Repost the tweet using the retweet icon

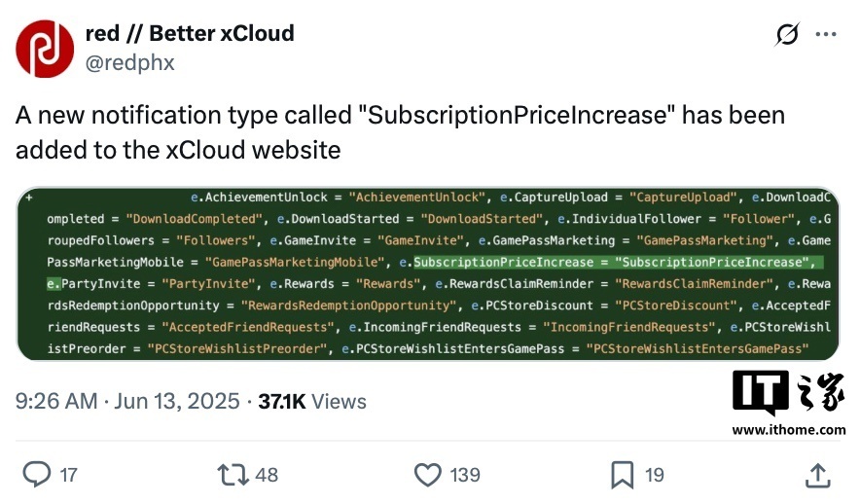coord(233,474)
